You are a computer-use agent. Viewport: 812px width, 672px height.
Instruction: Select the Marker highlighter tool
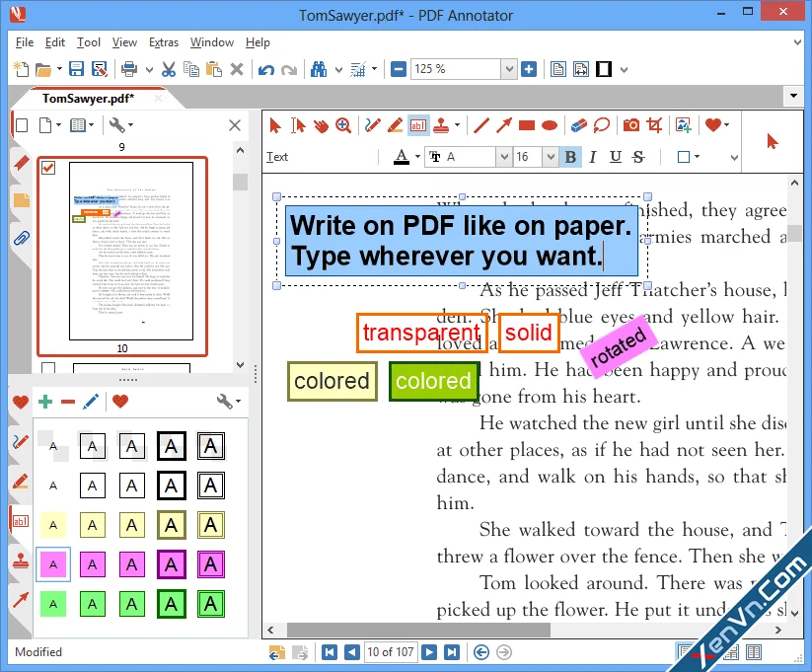[x=395, y=125]
